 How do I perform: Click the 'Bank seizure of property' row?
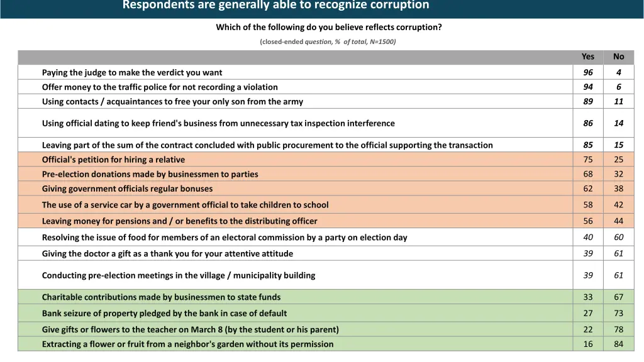click(x=164, y=313)
